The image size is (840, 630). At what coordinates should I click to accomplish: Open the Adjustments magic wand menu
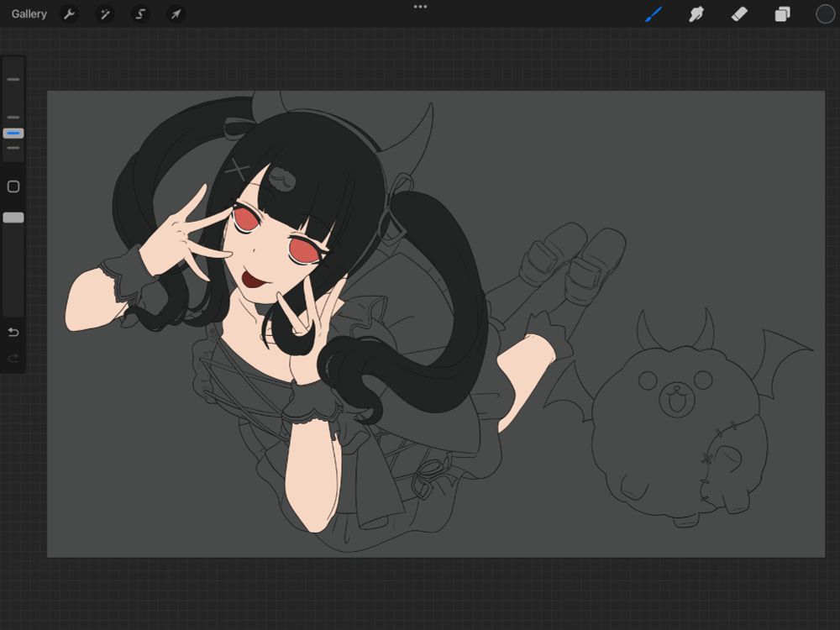(x=104, y=14)
